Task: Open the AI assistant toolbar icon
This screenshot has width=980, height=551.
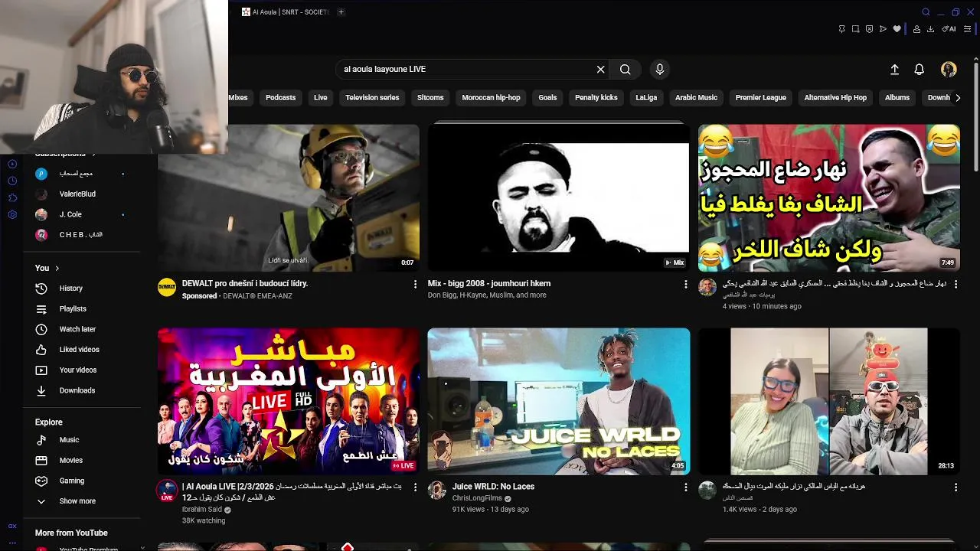Action: coord(949,29)
